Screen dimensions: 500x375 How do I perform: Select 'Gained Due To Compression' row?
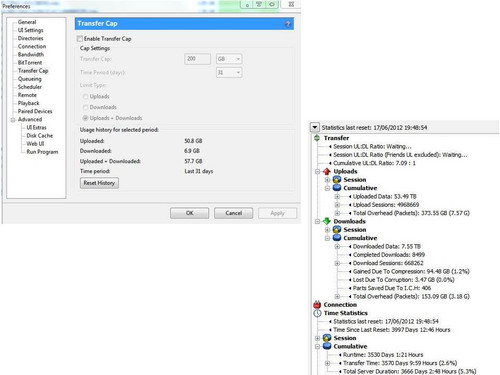[411, 271]
